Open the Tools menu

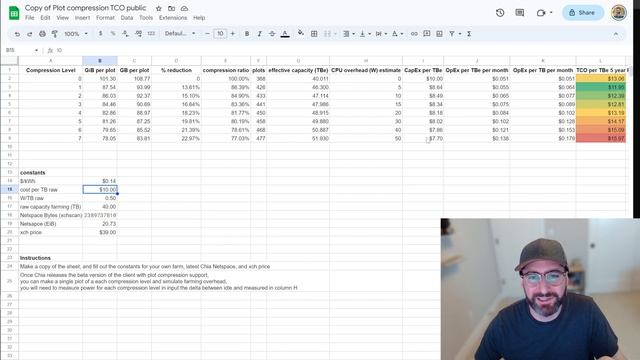point(146,18)
